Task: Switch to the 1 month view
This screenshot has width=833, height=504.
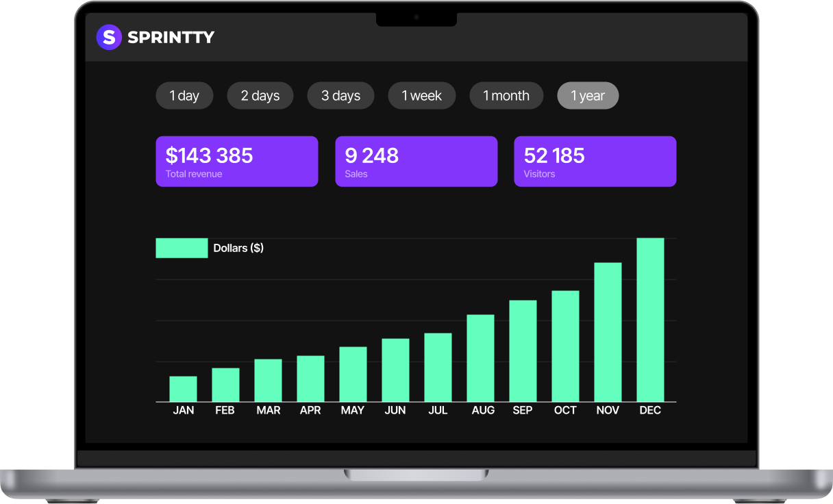Action: coord(506,96)
